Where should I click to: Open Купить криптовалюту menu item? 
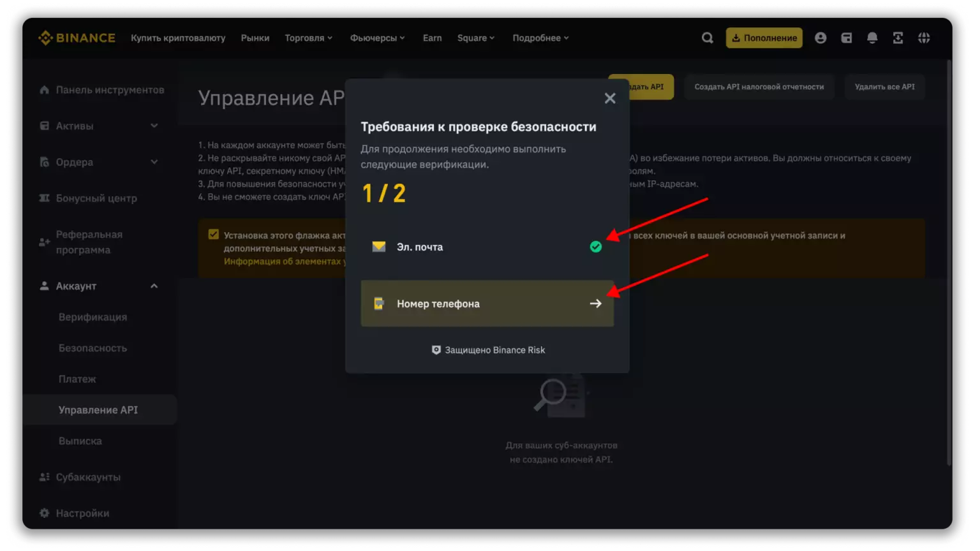tap(178, 38)
